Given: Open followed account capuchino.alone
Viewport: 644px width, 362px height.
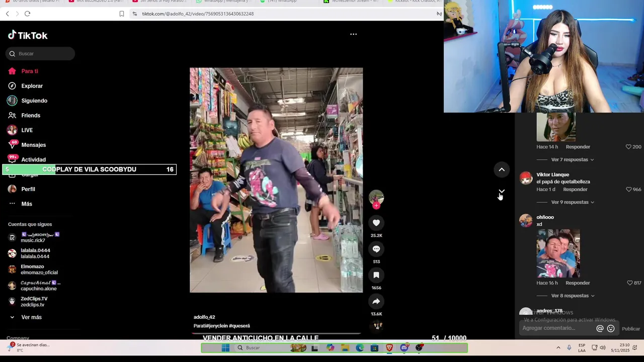Looking at the screenshot, I should click(34, 286).
